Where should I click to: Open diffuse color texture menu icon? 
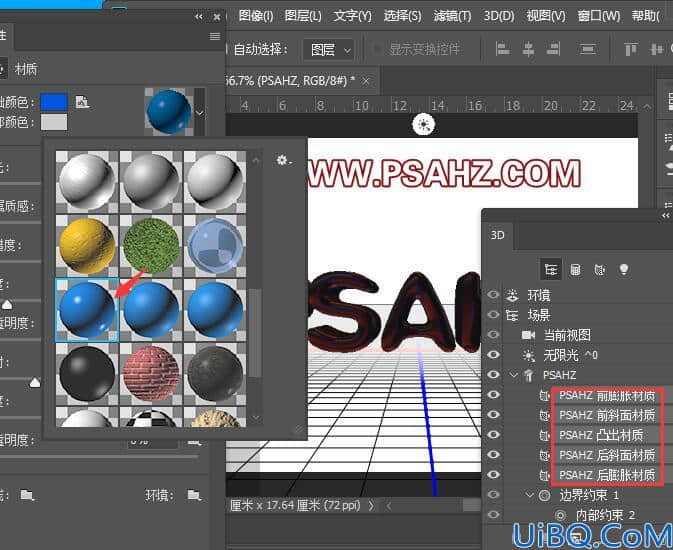82,102
